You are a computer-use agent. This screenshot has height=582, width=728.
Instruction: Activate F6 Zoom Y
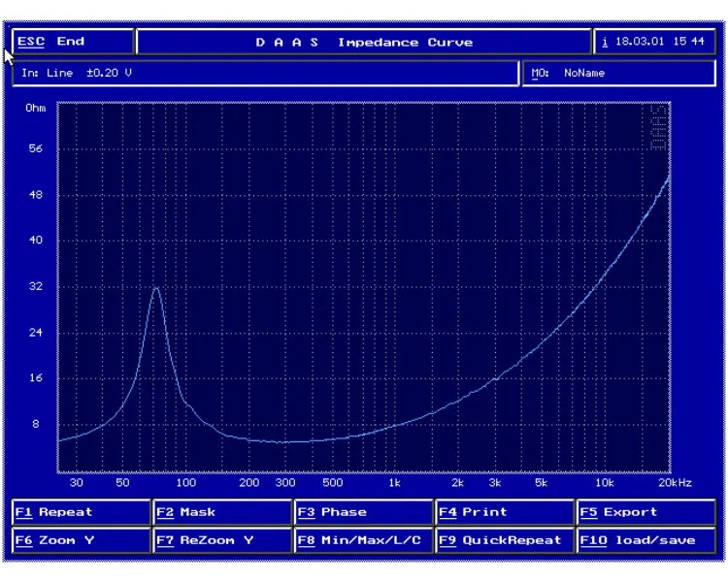[82, 540]
